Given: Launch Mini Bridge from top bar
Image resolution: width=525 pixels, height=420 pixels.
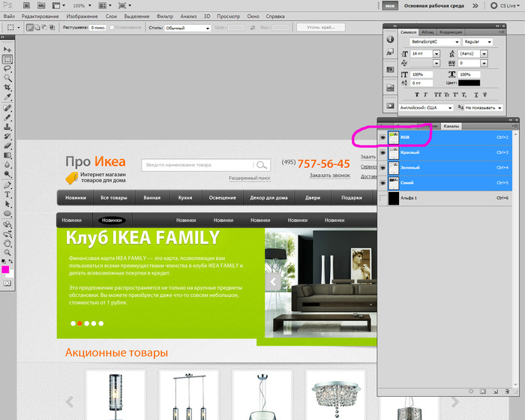Looking at the screenshot, I should click(41, 6).
